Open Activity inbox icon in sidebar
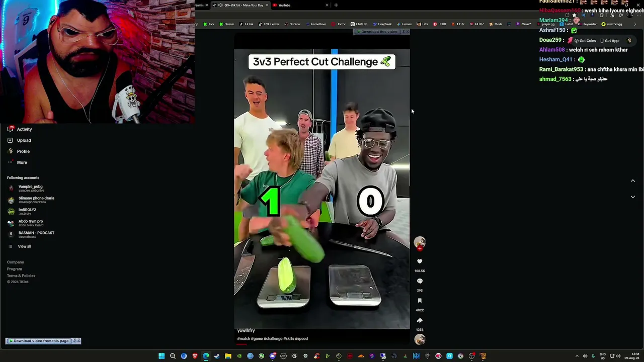This screenshot has width=644, height=362. (x=10, y=129)
